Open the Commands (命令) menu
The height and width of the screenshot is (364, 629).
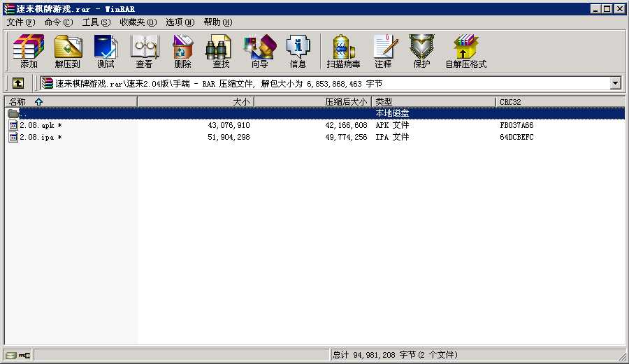click(59, 22)
